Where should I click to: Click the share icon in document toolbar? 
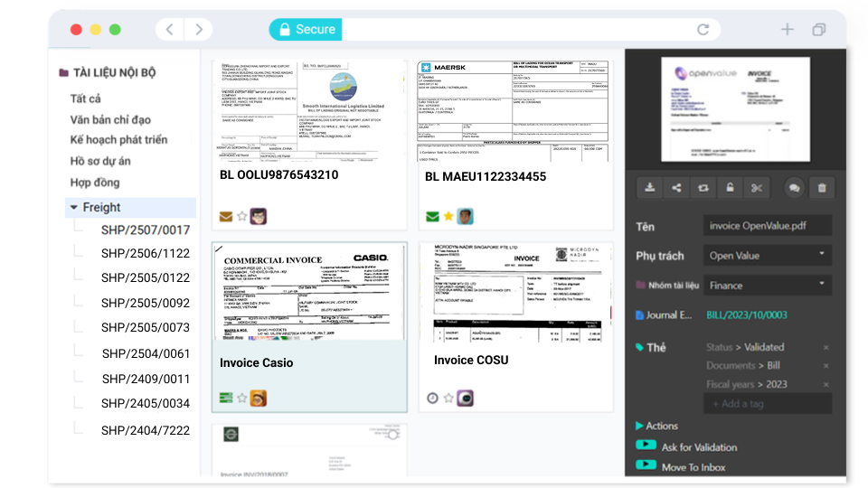[x=676, y=188]
